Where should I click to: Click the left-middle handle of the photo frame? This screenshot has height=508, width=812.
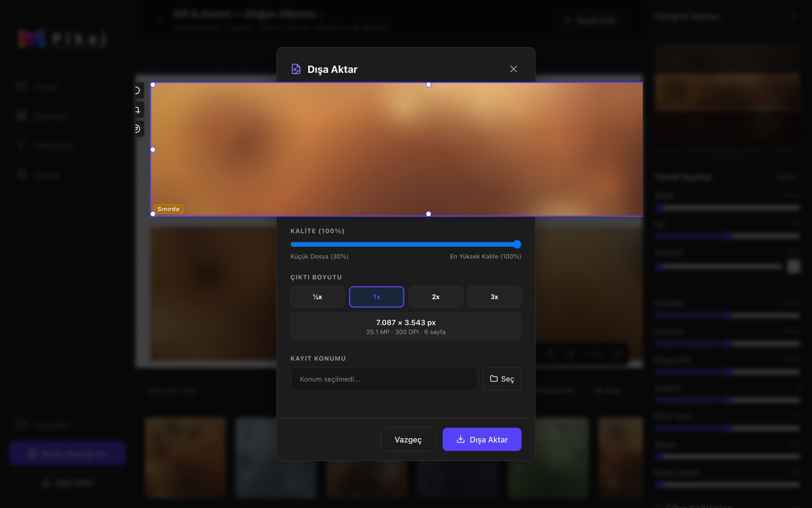[x=153, y=149]
